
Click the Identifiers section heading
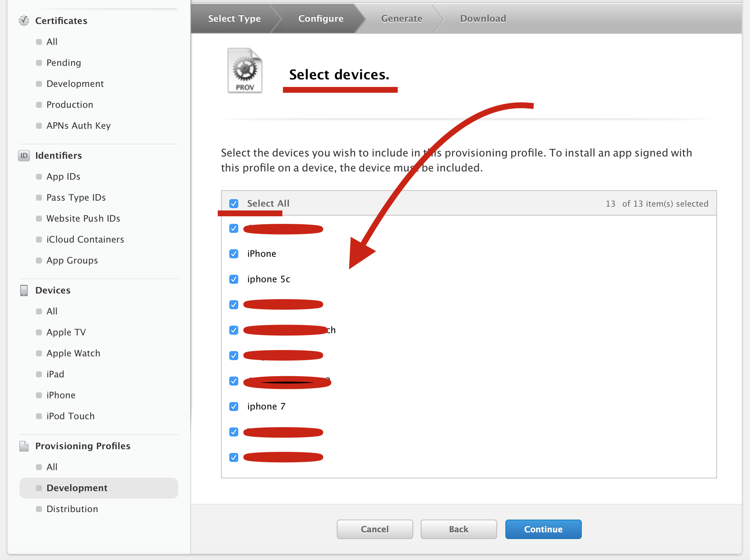tap(58, 155)
